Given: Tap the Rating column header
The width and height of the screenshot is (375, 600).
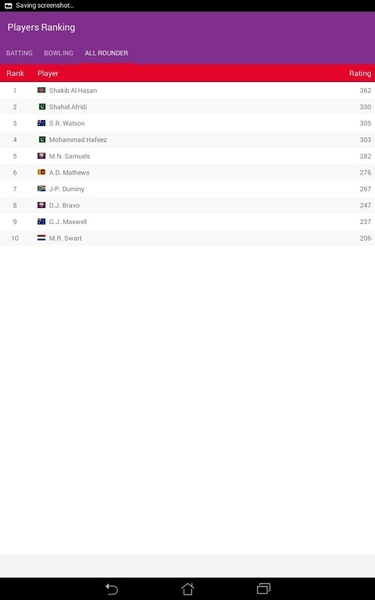Looking at the screenshot, I should [x=360, y=73].
